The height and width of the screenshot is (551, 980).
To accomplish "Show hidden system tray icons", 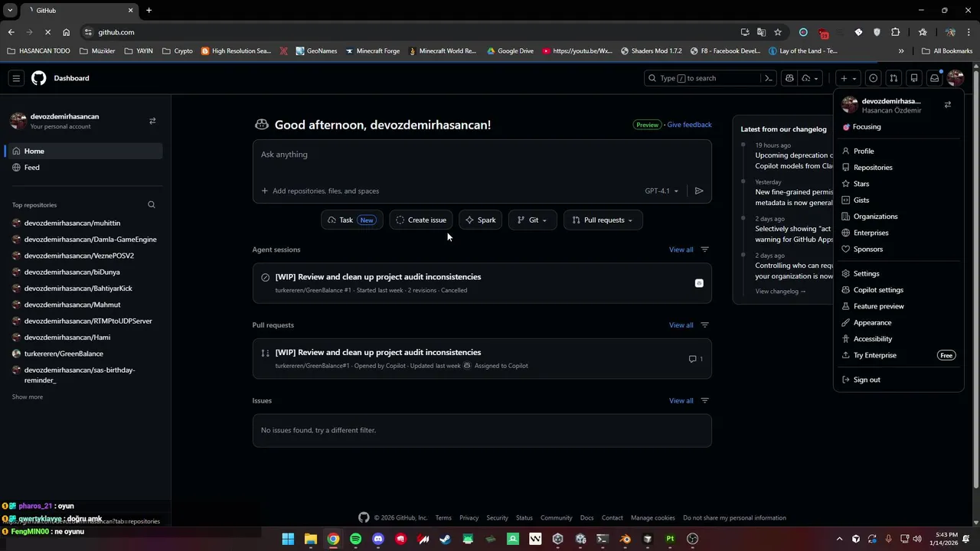I will tap(839, 539).
